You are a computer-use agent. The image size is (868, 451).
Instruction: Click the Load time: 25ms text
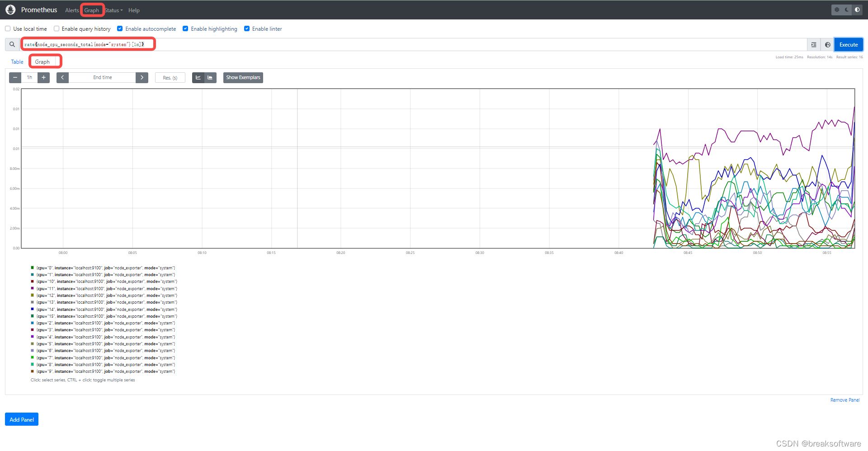coord(789,57)
